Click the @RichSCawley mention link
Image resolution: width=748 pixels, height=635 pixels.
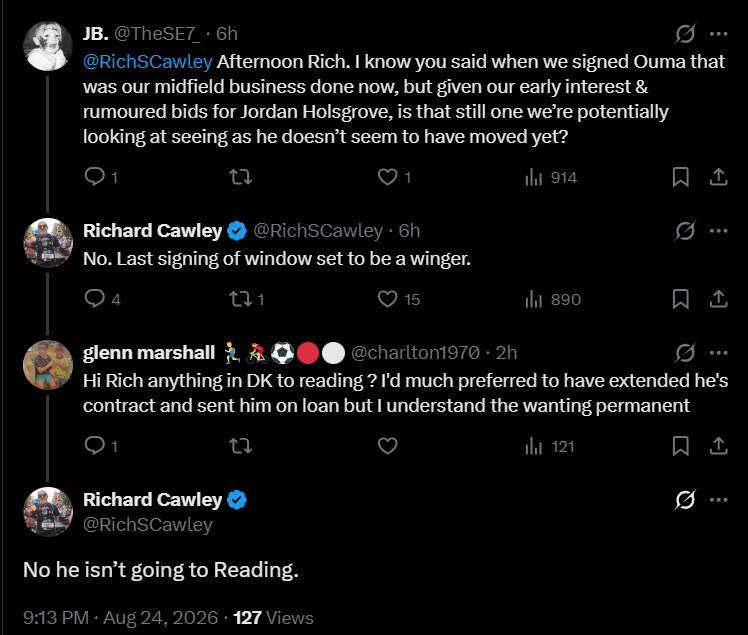(147, 62)
